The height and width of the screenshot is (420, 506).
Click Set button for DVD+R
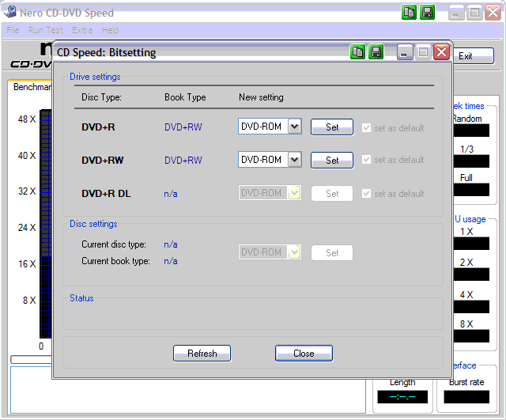(332, 127)
